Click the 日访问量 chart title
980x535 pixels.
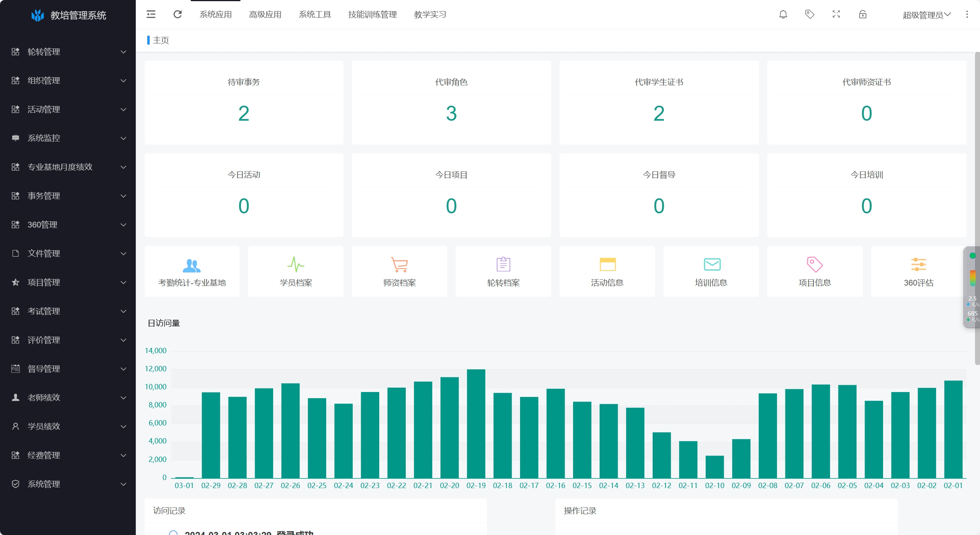click(x=164, y=323)
